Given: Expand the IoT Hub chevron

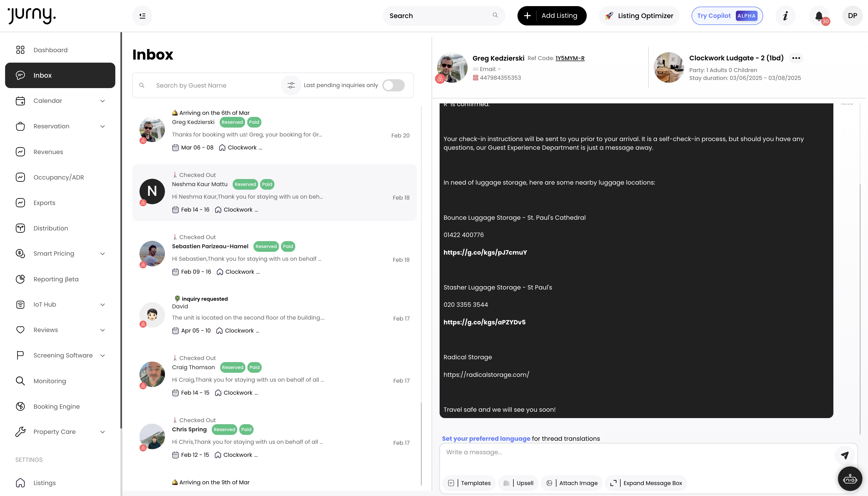Looking at the screenshot, I should pos(103,305).
